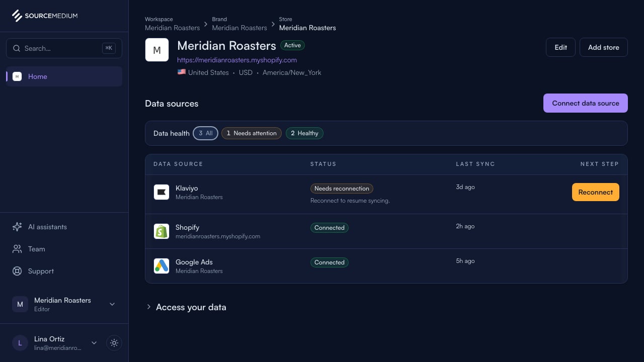Screen dimensions: 644x362
Task: Click the 3d ago last sync value
Action: click(465, 187)
